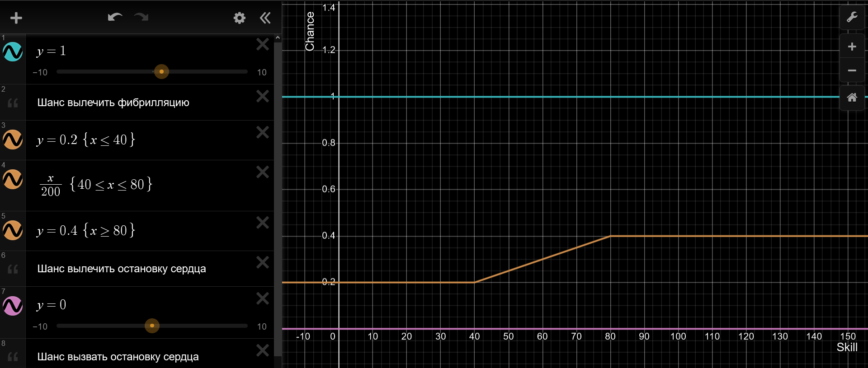Open the expression list settings gear

239,18
